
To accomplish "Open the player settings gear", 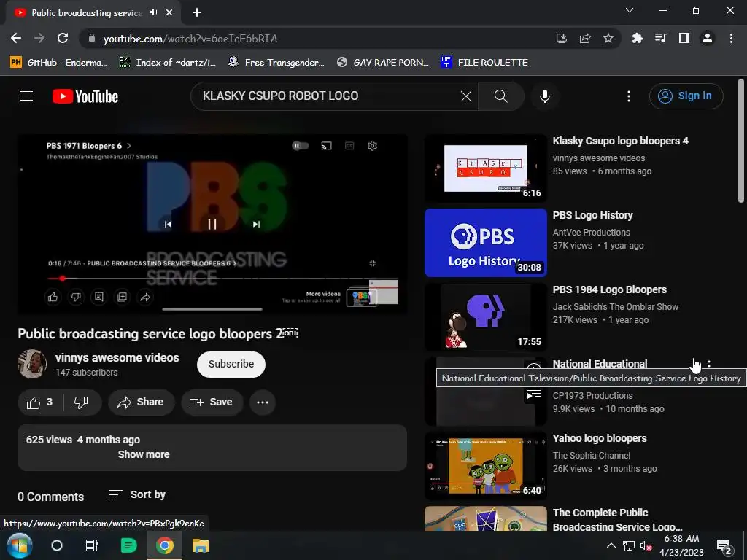I will pyautogui.click(x=373, y=146).
